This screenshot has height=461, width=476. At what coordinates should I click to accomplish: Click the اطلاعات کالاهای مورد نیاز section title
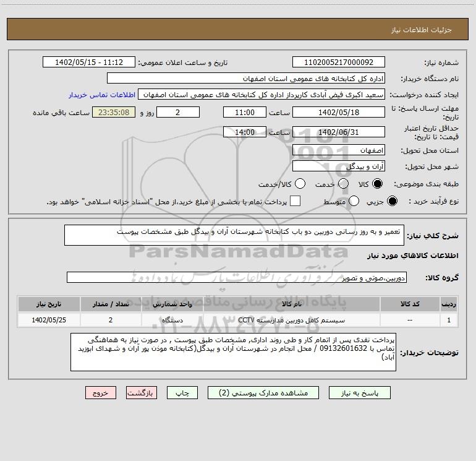413,256
